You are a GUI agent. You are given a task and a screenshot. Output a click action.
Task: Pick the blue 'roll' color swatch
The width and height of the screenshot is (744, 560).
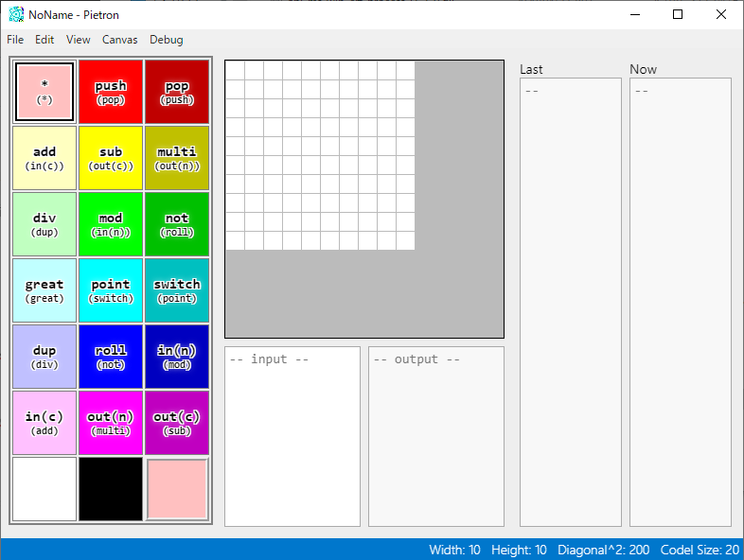[111, 357]
